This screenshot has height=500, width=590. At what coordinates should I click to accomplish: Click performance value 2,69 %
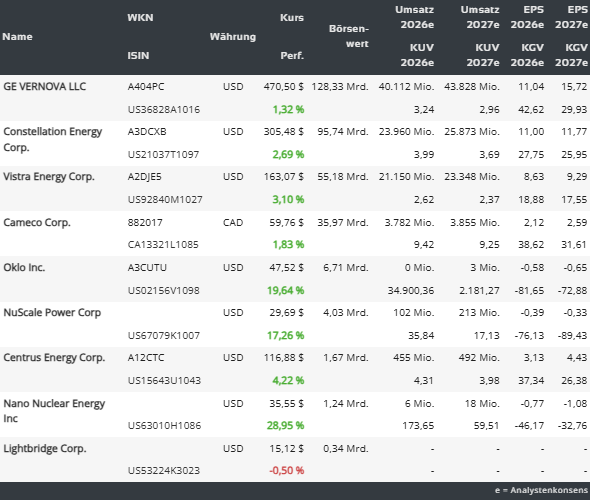click(x=288, y=155)
